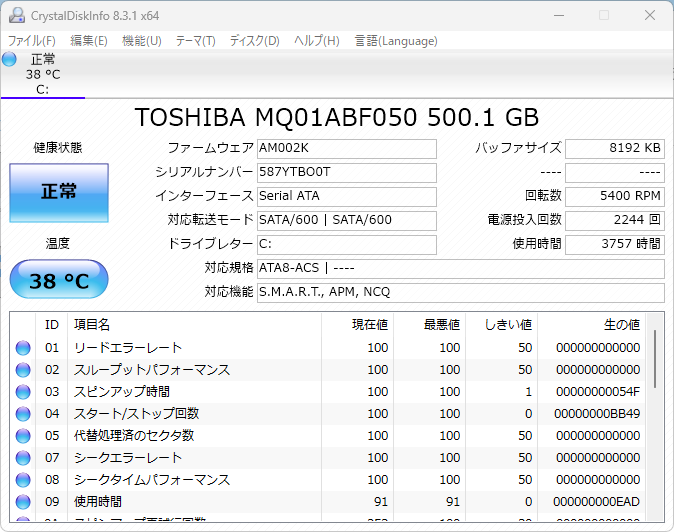Open the テーマ(T) menu
Viewport: 674px width, 532px height.
click(x=195, y=41)
